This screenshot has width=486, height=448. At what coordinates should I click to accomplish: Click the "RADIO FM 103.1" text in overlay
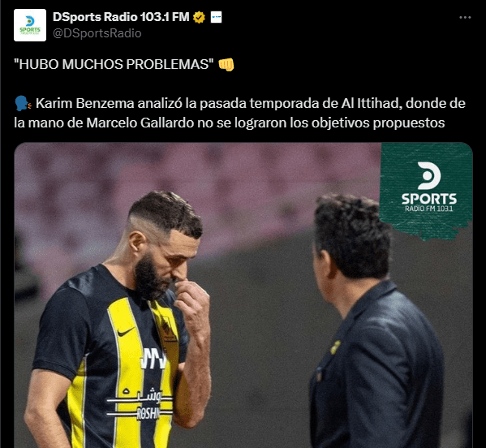(x=429, y=209)
